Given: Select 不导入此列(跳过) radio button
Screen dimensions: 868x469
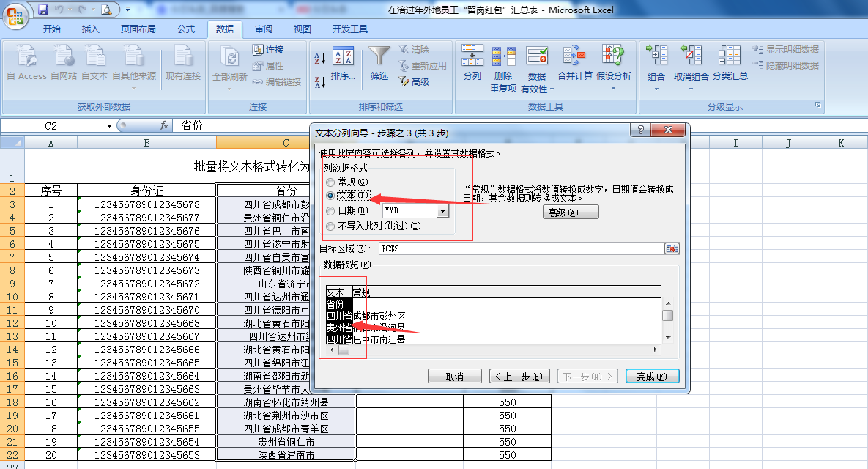Looking at the screenshot, I should coord(330,226).
